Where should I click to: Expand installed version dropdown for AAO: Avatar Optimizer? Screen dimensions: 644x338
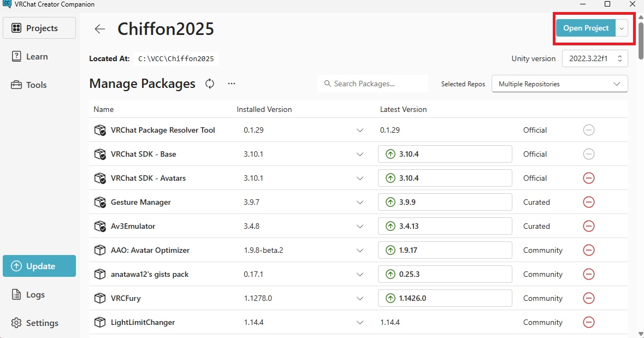(x=360, y=251)
